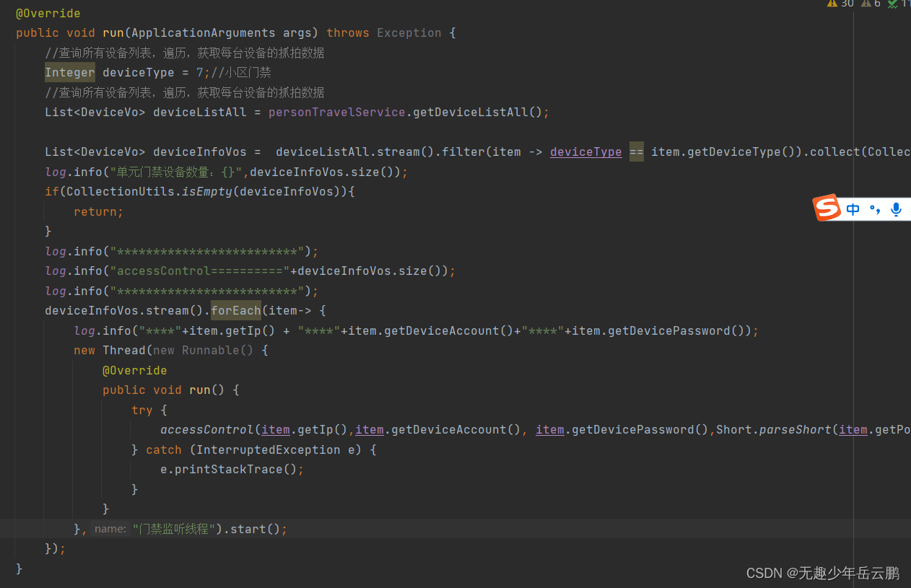This screenshot has height=588, width=911.
Task: Click the ApplicationArguments parameter type
Action: (204, 32)
